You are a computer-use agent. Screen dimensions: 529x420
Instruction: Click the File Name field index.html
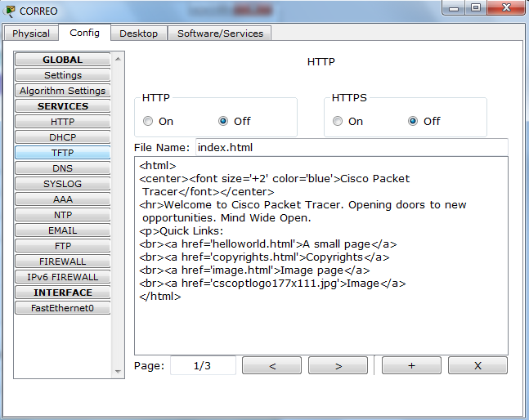pyautogui.click(x=352, y=147)
